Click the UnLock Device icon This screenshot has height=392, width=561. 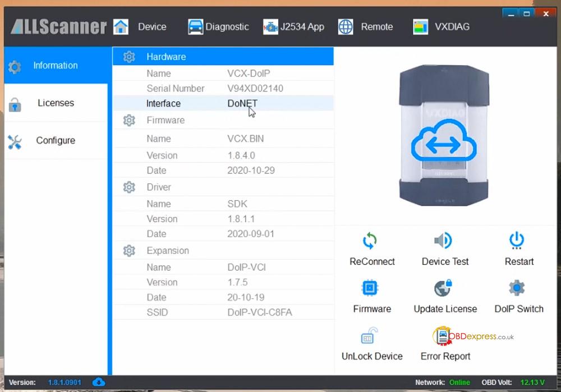pyautogui.click(x=370, y=336)
